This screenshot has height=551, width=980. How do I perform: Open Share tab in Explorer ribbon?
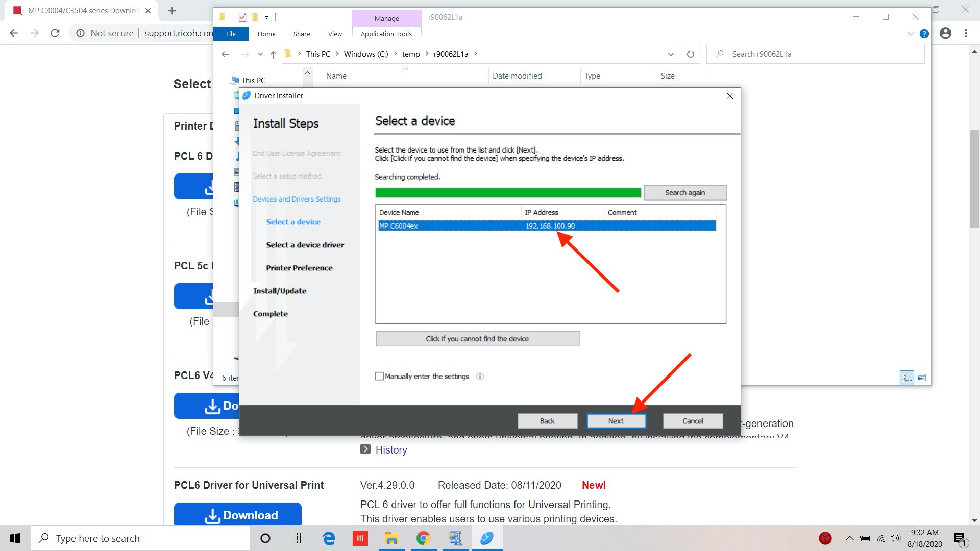302,34
